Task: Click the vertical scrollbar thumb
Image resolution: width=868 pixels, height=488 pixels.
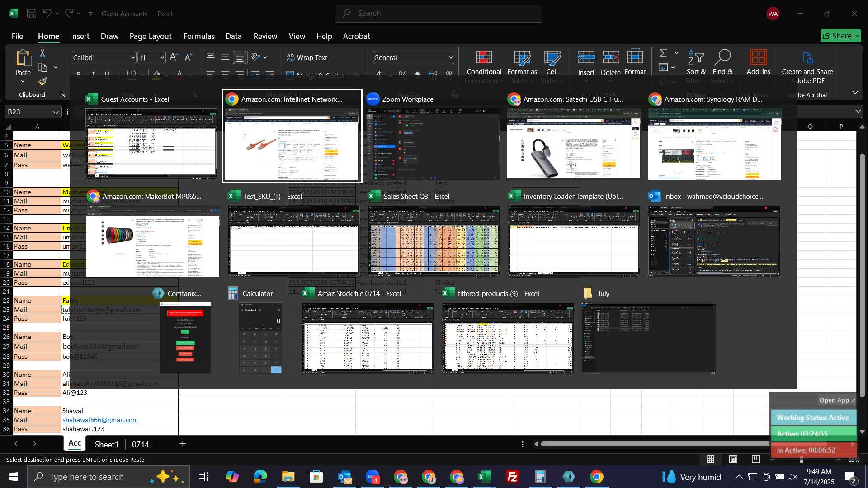Action: pyautogui.click(x=862, y=276)
